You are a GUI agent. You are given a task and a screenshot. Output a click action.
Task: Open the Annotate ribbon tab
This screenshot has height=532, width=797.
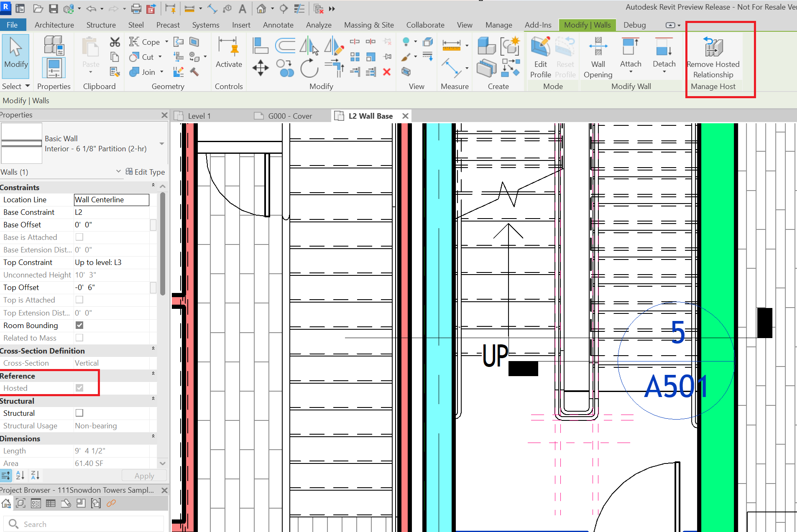[x=278, y=25]
